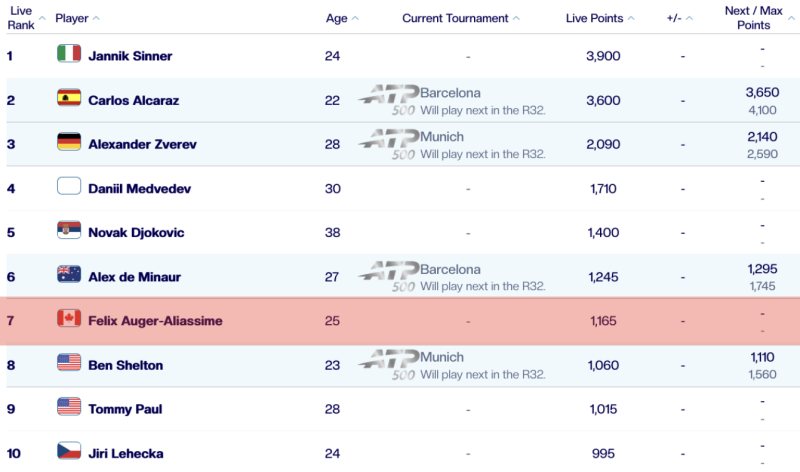Click the blank flag box beside Daniil Medvedev

click(69, 186)
